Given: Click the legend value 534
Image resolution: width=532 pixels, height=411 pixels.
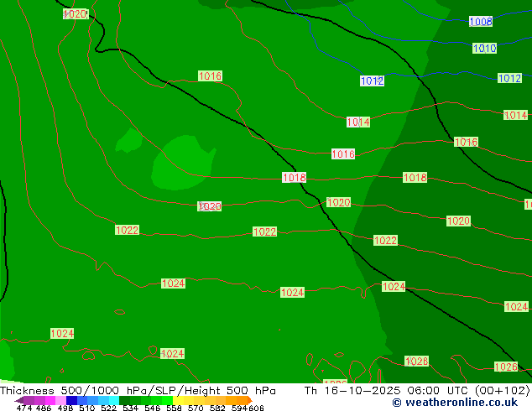Looking at the screenshot, I should 130,408.
